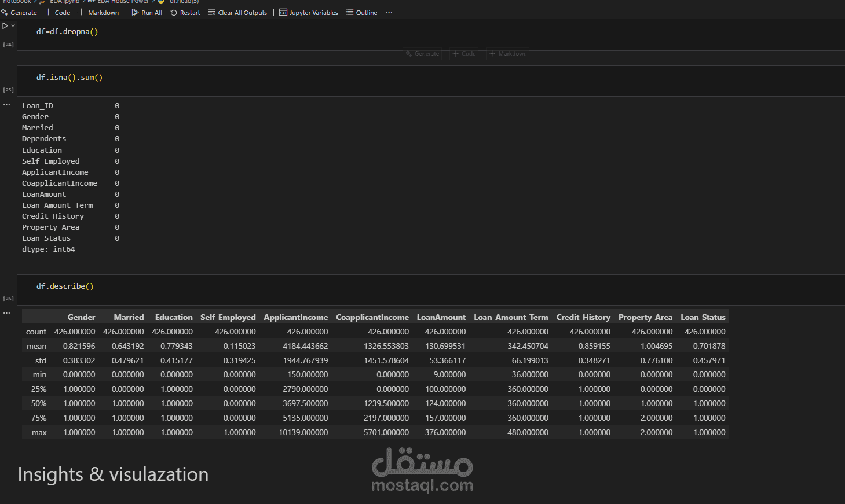Open the Jupyter Variables panel
Image resolution: width=845 pixels, height=504 pixels.
click(309, 13)
